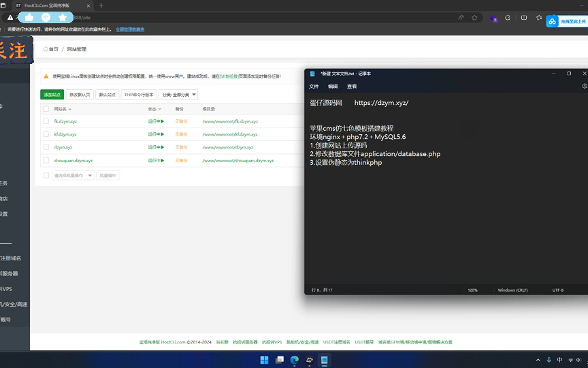Click the read aloud icon in address bar
The width and height of the screenshot is (588, 368).
pos(461,18)
